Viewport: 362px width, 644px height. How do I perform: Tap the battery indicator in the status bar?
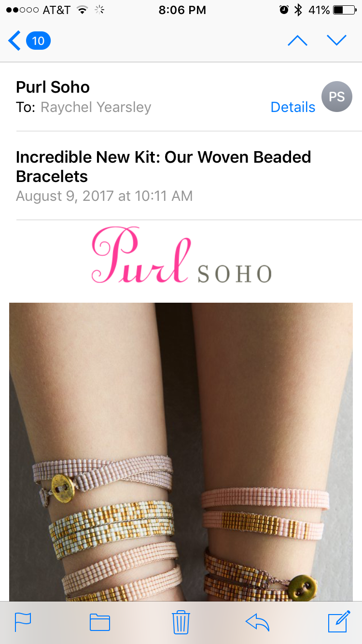[345, 10]
